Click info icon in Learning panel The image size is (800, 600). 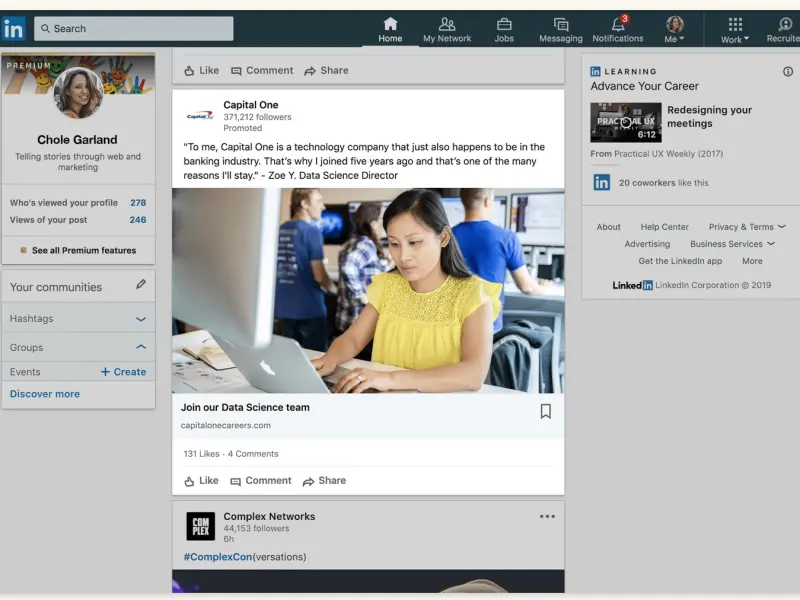coord(788,72)
